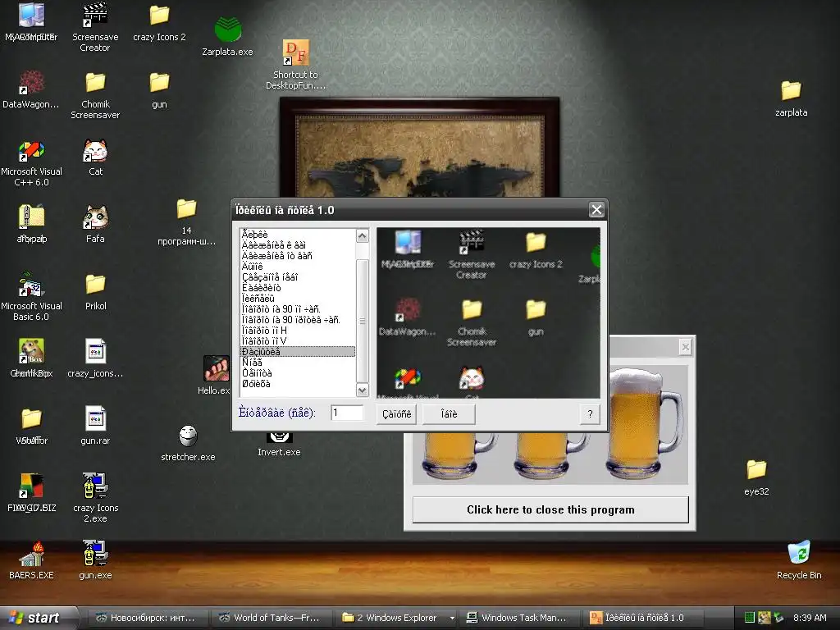Click the green tray icon in system tray
Viewport: 840px width, 630px height.
[x=750, y=618]
